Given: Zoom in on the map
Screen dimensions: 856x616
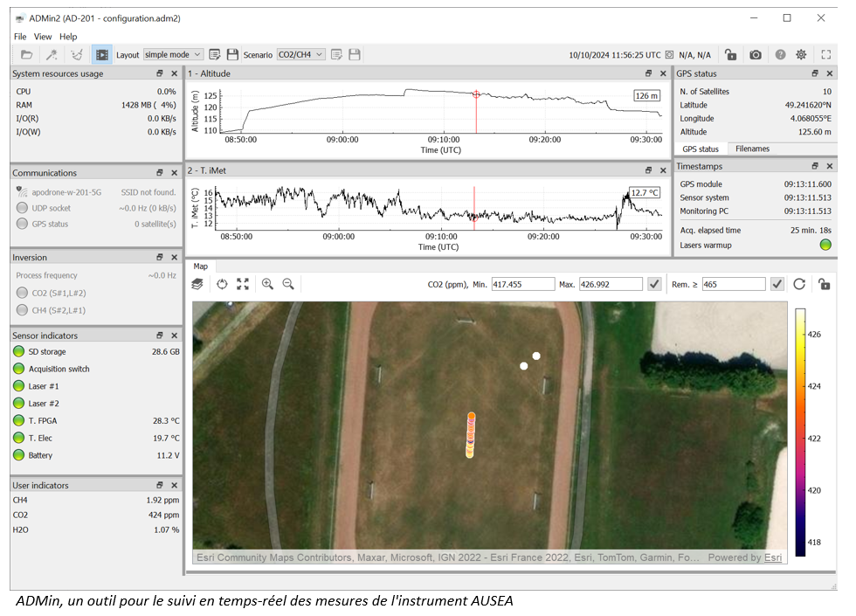Looking at the screenshot, I should point(267,284).
